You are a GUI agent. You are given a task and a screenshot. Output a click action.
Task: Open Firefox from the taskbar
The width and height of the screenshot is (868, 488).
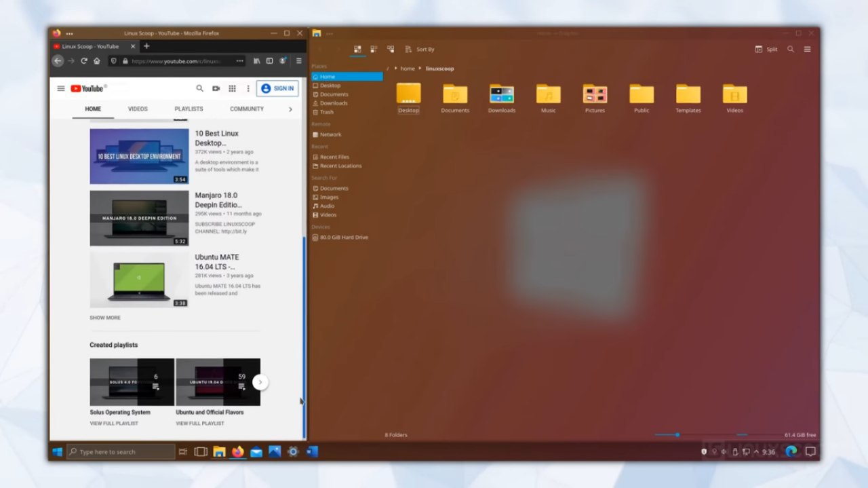click(237, 451)
